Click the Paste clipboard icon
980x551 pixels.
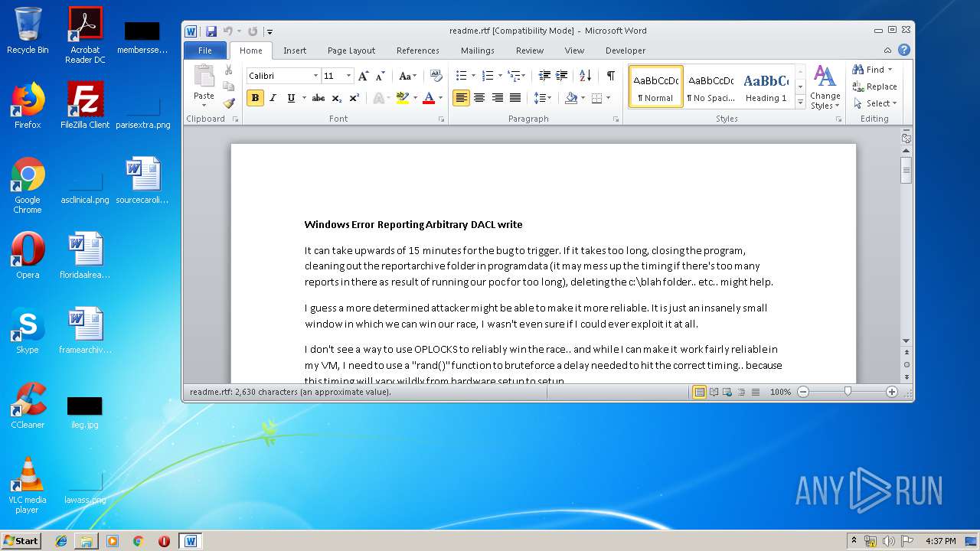click(x=204, y=77)
